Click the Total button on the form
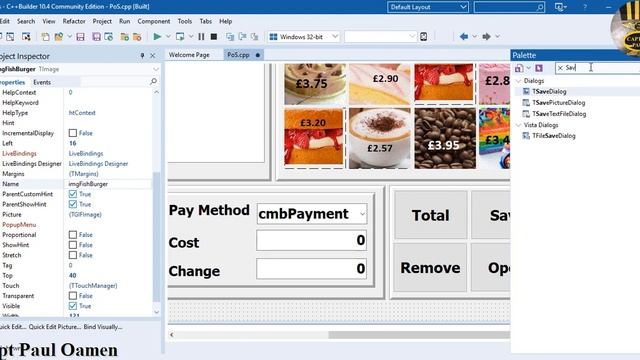 pos(431,215)
